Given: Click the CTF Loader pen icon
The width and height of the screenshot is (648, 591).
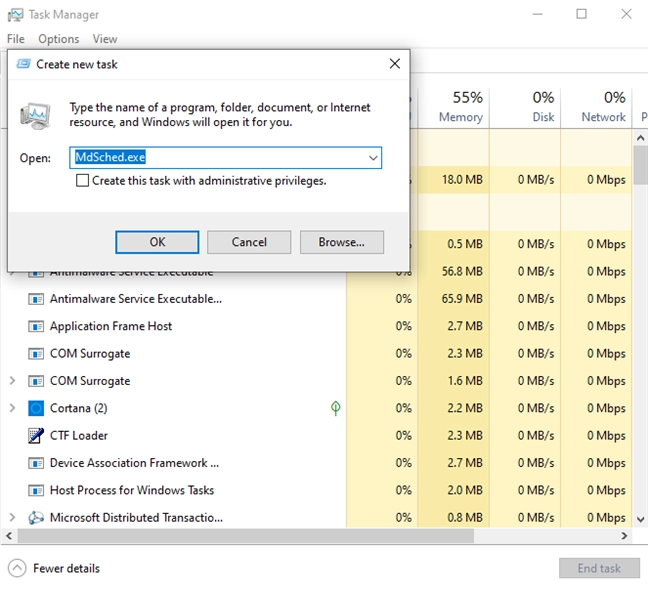Looking at the screenshot, I should pyautogui.click(x=36, y=436).
